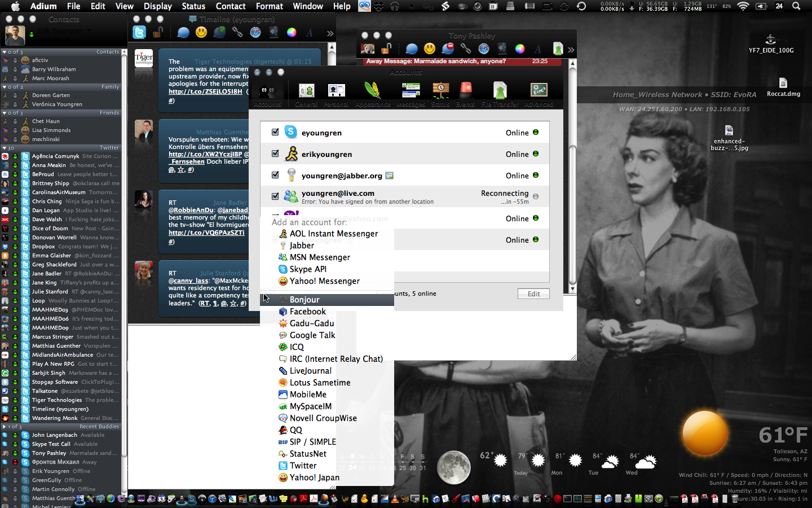Open color wheel picker in Timeline toolbar
Screen dimensions: 812x508
pos(292,32)
